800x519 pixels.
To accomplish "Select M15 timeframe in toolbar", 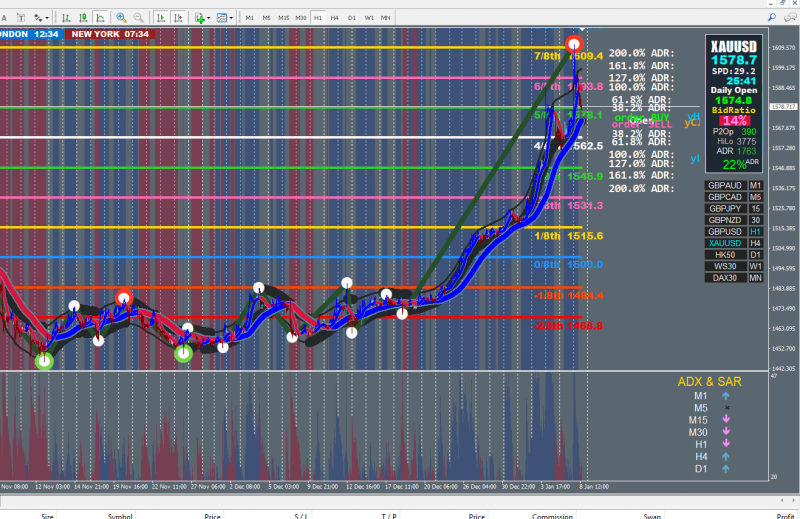I will [284, 18].
